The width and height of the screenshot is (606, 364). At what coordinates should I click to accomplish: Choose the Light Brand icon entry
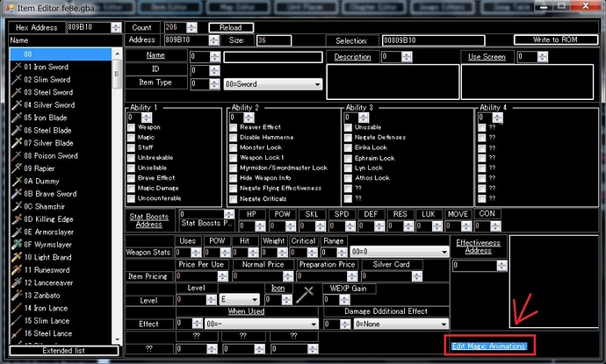(x=17, y=258)
